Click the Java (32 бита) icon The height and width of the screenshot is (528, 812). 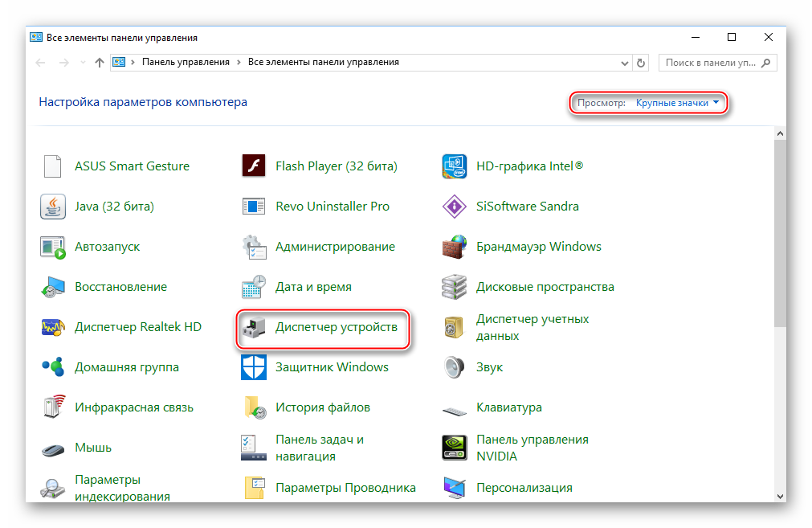point(53,207)
